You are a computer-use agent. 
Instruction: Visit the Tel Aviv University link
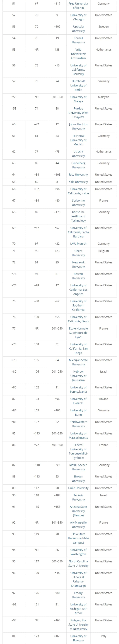78,497
